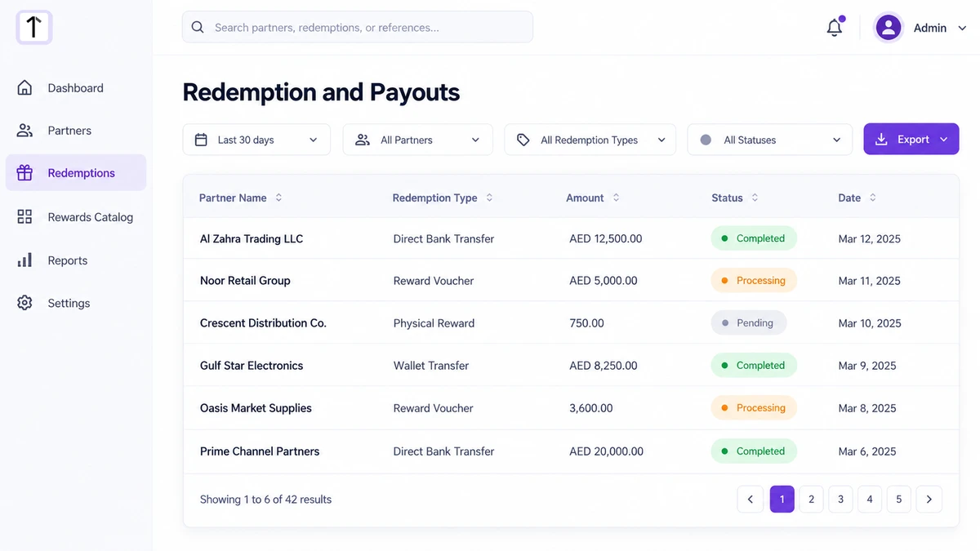Click the people icon in All Partners filter
Viewport: 980px width, 551px height.
[363, 140]
